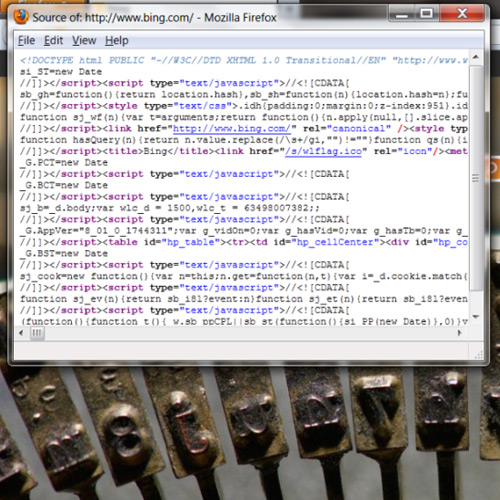The image size is (500, 500).
Task: Click the 'sj_cook=new function()' line
Action: (244, 276)
